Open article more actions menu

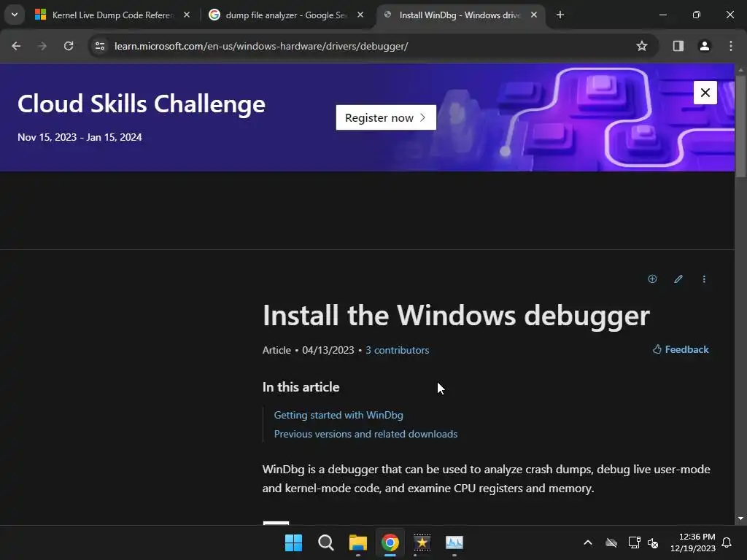pyautogui.click(x=704, y=279)
